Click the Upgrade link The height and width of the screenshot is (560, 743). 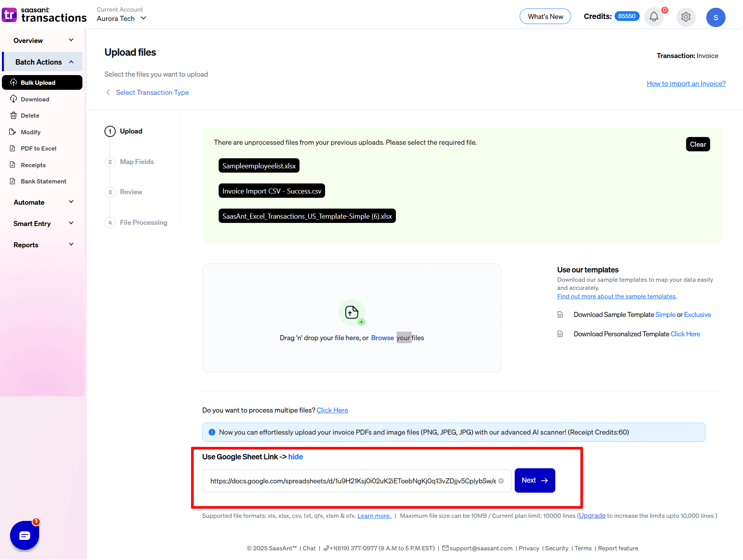click(592, 515)
